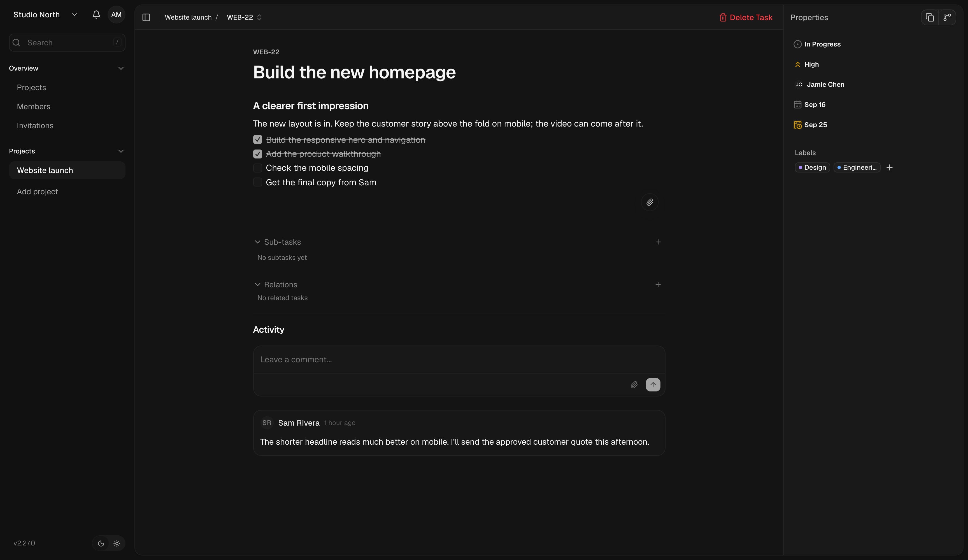This screenshot has height=560, width=968.
Task: Check the Check the mobile spacing box
Action: (x=257, y=168)
